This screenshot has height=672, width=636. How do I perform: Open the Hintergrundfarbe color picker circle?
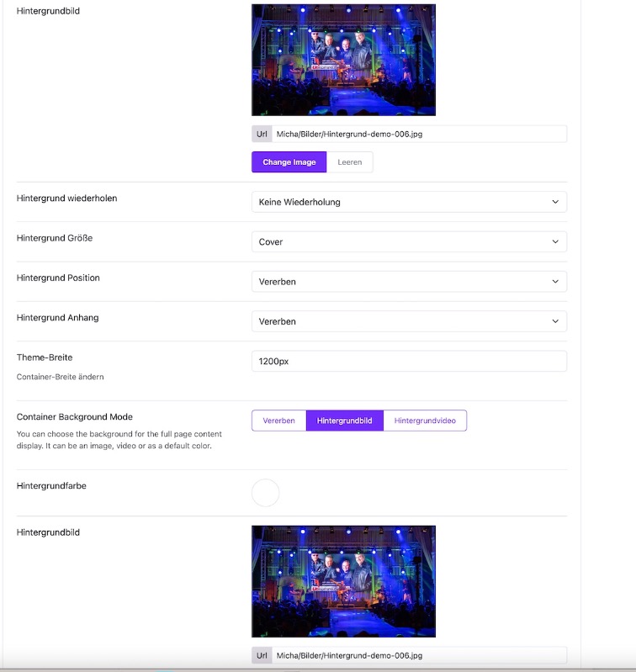coord(265,493)
